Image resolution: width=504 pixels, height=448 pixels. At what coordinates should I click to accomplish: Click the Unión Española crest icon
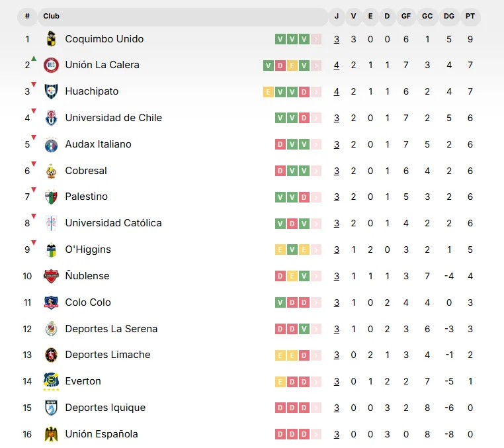51,434
